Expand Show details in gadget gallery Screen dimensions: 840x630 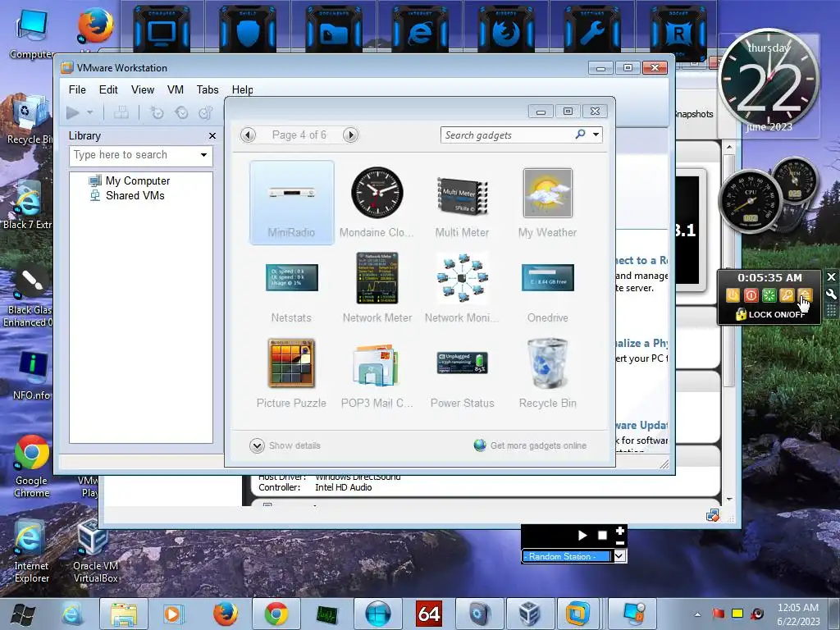[x=285, y=445]
